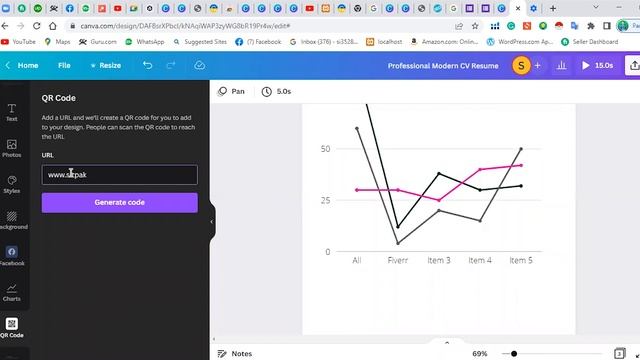Open the insights bar chart icon

(562, 65)
